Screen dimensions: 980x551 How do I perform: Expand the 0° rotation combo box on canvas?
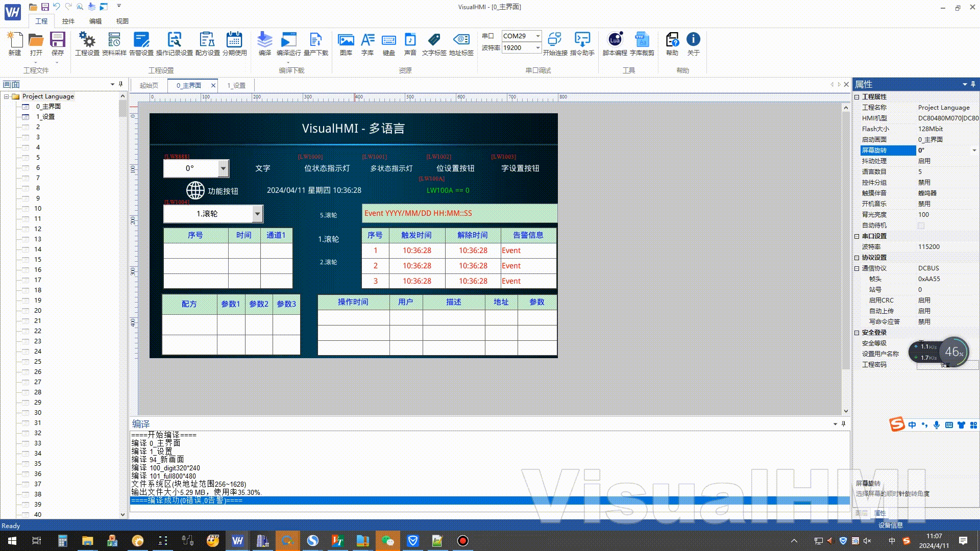pyautogui.click(x=223, y=168)
